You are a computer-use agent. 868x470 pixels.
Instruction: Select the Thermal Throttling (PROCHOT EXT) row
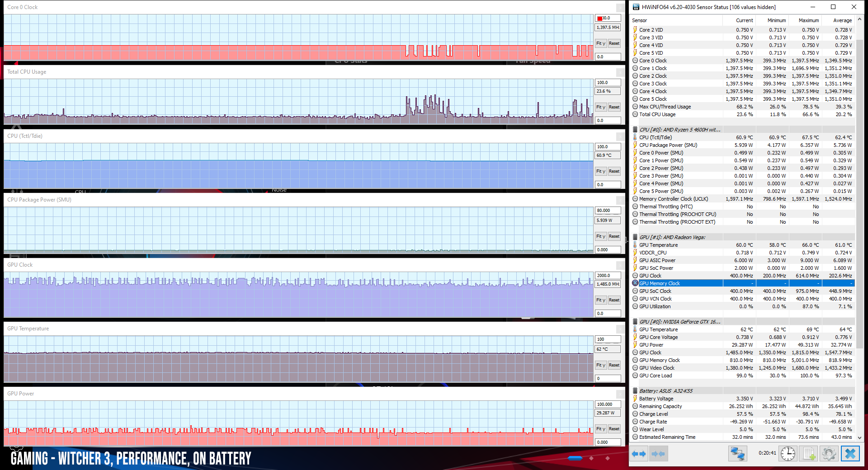[743, 222]
